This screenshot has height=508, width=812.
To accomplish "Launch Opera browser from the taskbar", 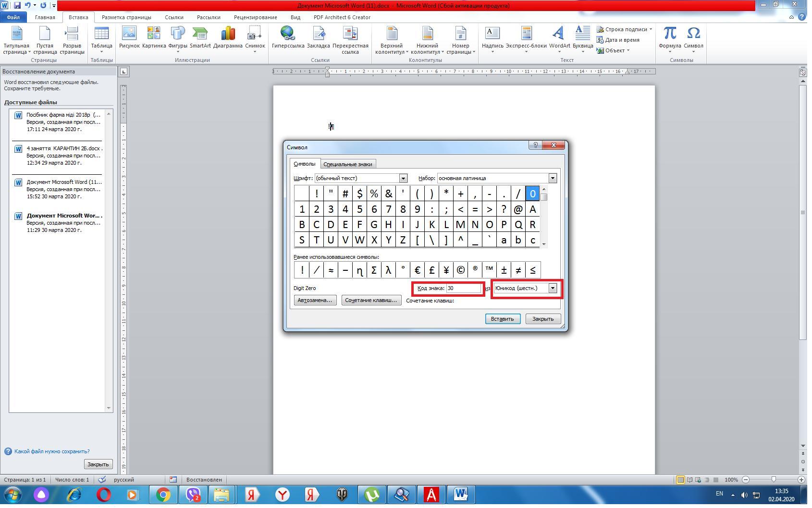I will 103,495.
